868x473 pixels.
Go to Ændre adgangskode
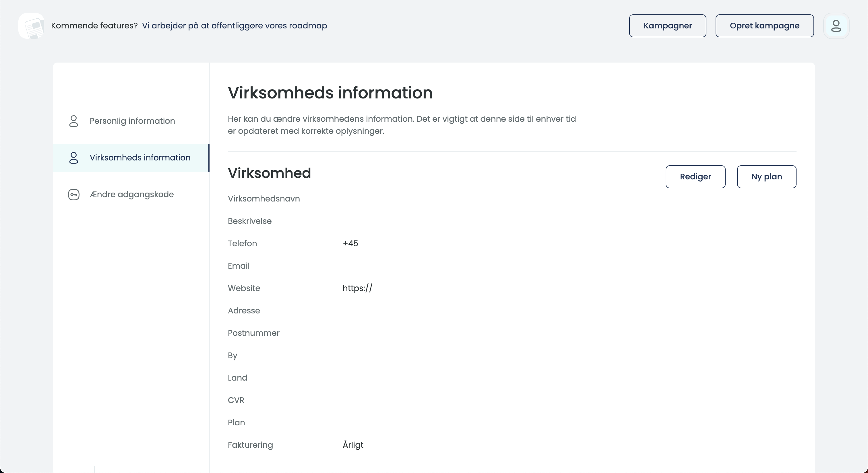click(131, 194)
